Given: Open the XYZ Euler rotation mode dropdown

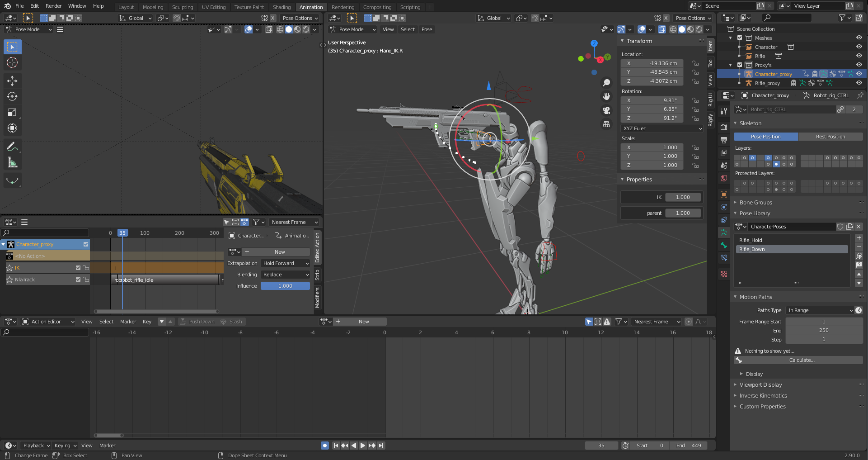Looking at the screenshot, I should tap(662, 128).
